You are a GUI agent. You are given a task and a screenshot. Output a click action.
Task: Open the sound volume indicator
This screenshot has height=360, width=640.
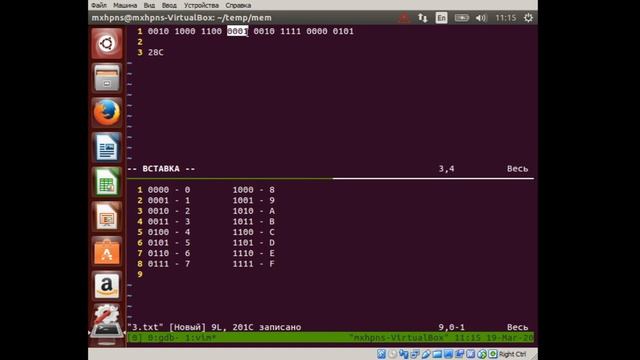pos(481,18)
